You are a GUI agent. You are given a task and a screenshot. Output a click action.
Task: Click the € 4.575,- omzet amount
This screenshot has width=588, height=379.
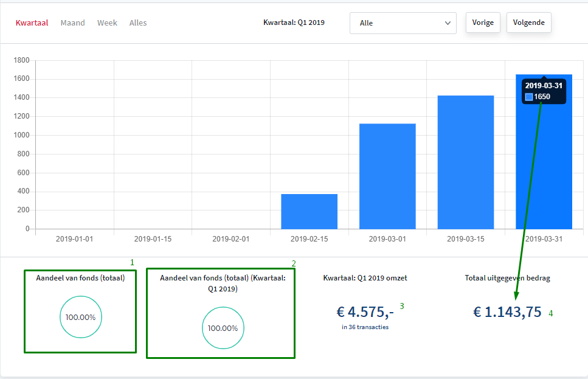point(365,312)
